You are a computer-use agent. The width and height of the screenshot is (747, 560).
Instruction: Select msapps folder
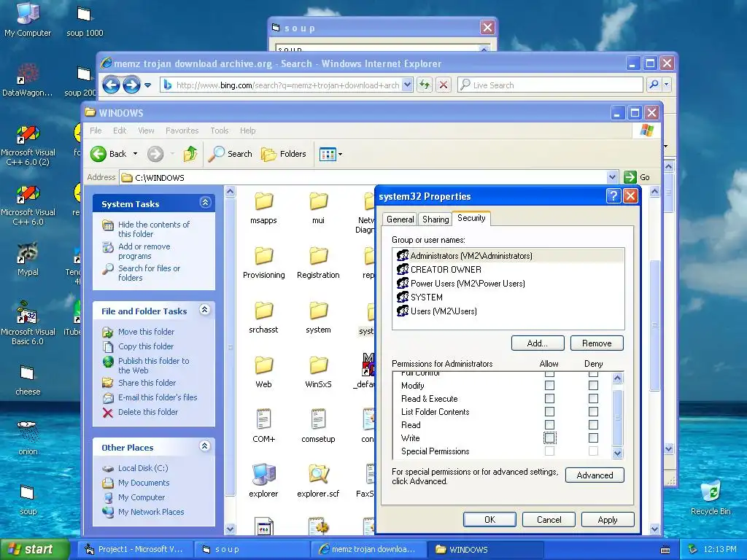[x=263, y=208]
